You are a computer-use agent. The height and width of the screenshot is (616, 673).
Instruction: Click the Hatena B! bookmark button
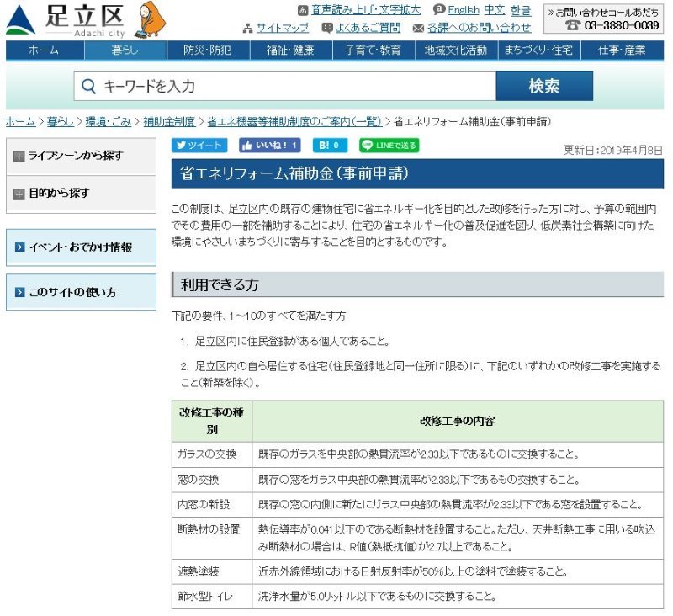[330, 145]
